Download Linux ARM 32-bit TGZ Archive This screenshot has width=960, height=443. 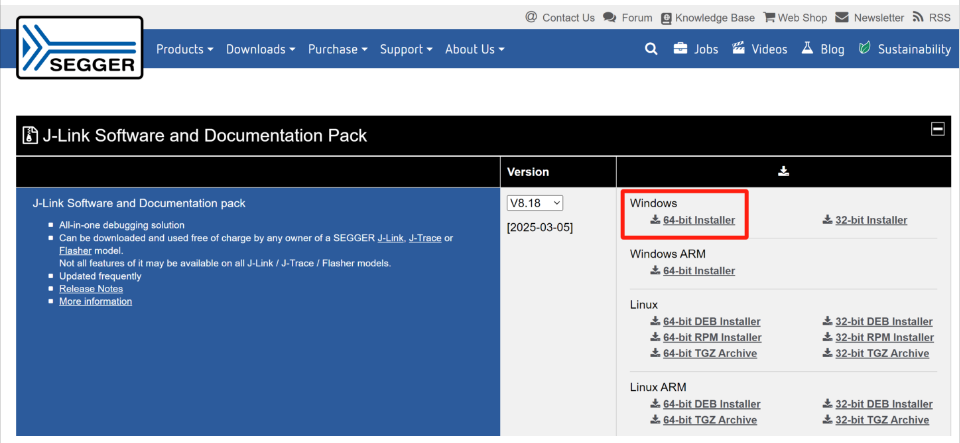(x=882, y=420)
